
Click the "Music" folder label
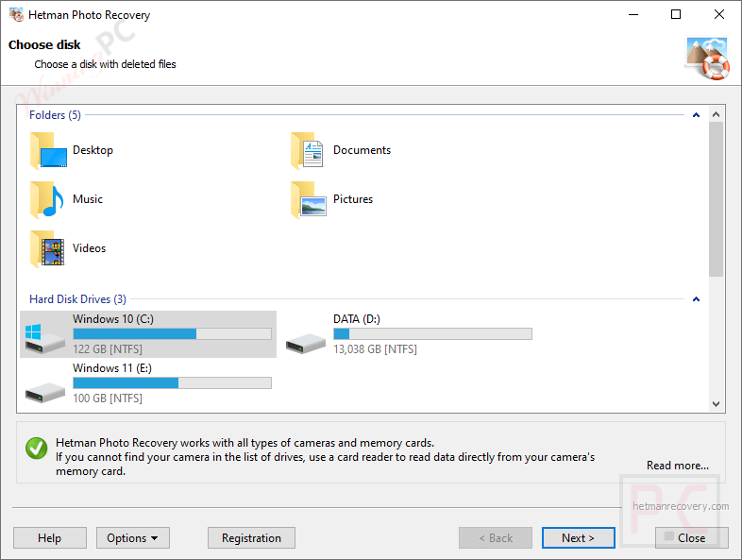(x=88, y=199)
